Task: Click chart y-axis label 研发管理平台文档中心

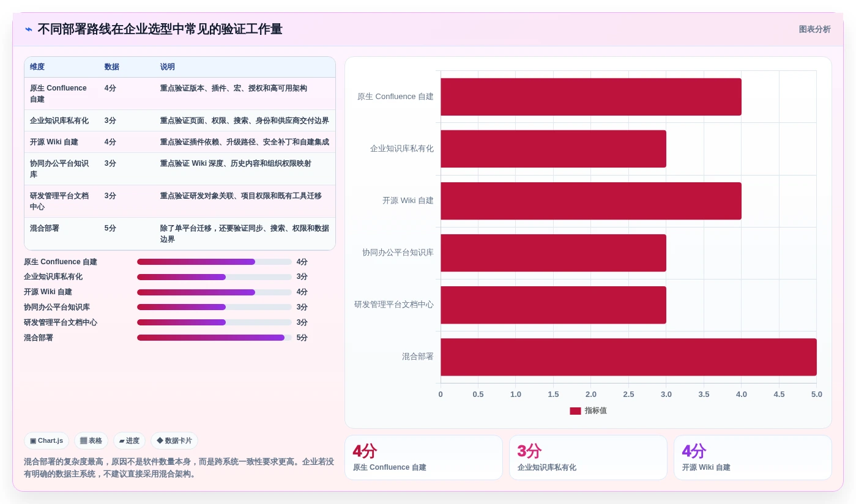Action: (394, 305)
